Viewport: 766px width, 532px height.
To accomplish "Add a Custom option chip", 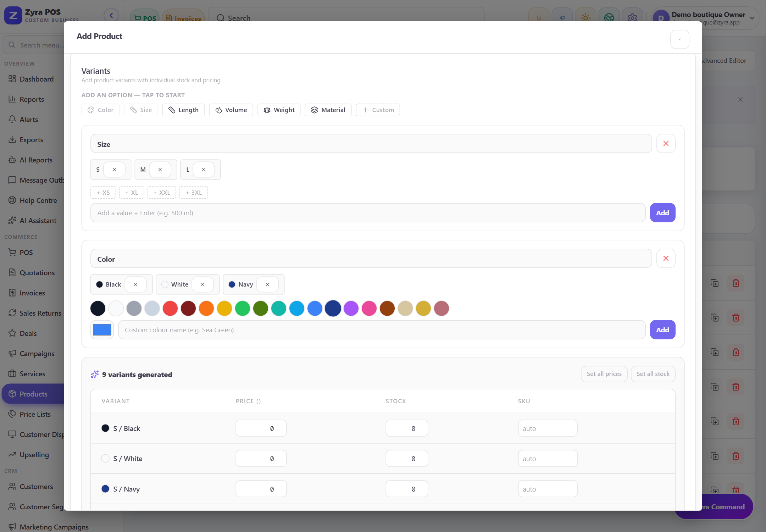I will pos(378,110).
